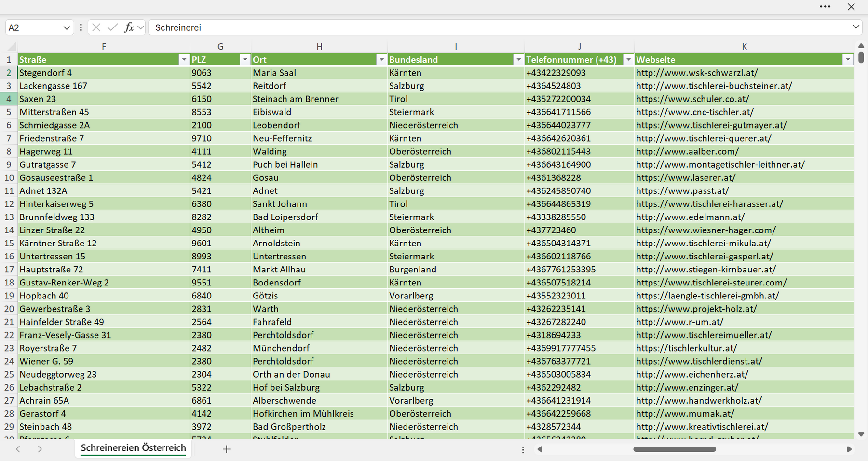Click vertical scroll up arrow
868x461 pixels.
click(x=861, y=46)
